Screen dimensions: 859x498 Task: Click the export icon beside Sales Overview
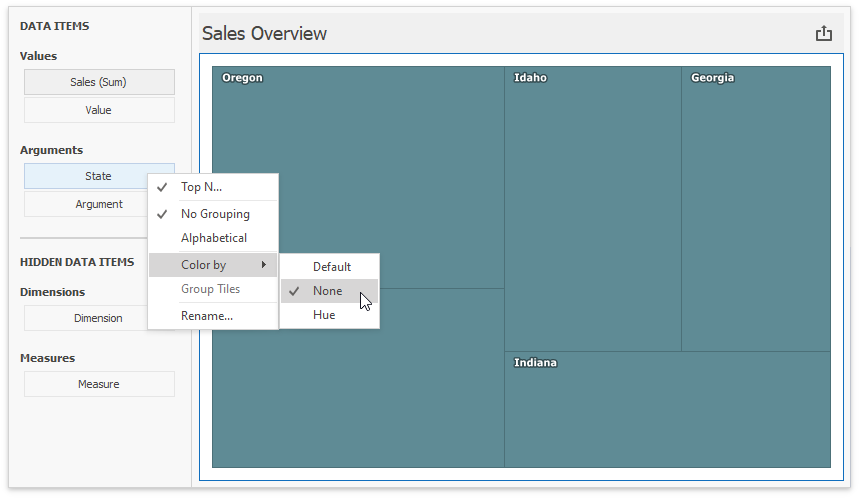click(x=823, y=34)
